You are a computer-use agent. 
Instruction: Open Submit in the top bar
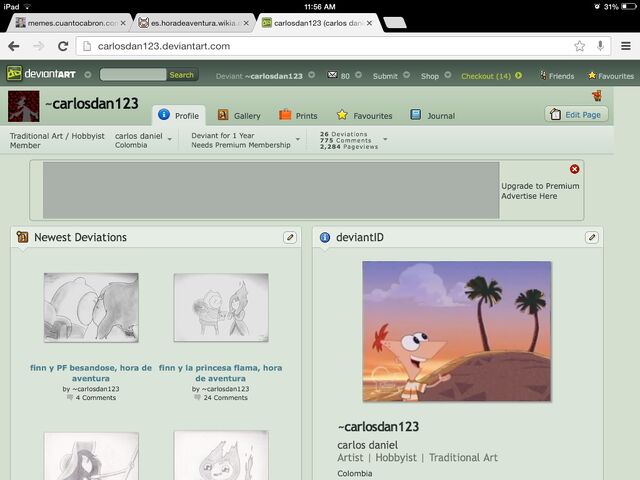tap(385, 76)
